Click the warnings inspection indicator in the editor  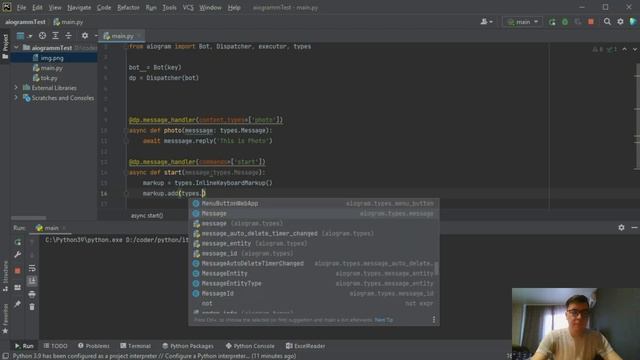click(x=604, y=49)
